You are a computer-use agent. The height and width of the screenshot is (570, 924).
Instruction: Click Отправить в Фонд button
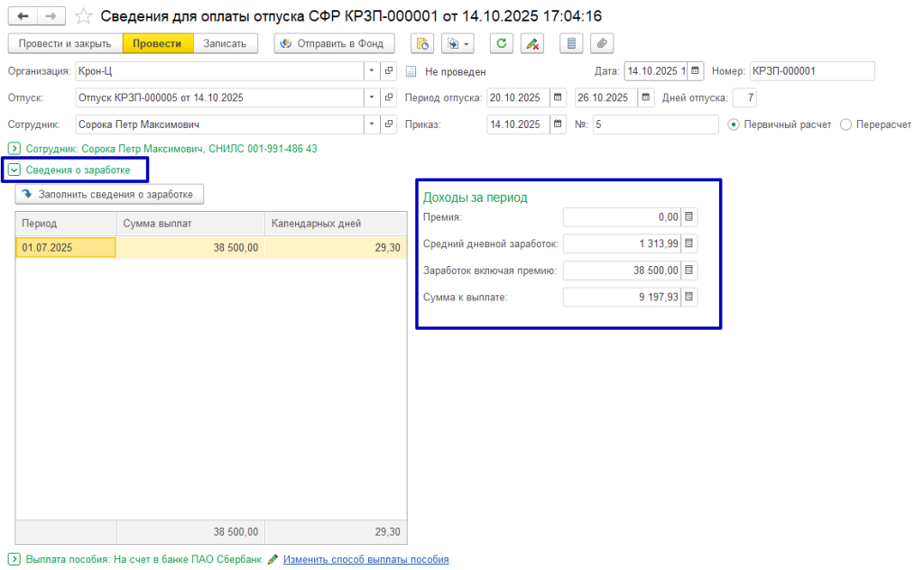(335, 43)
